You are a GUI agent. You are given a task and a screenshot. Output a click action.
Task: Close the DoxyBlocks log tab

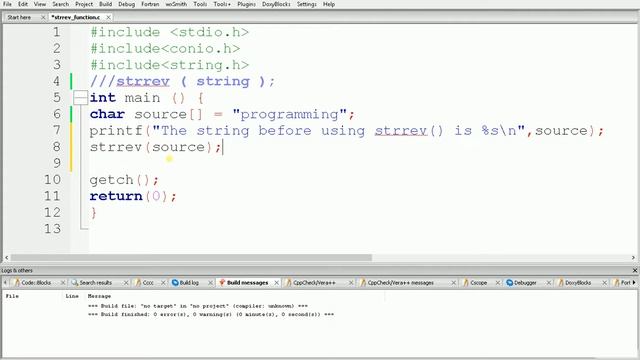[x=604, y=282]
